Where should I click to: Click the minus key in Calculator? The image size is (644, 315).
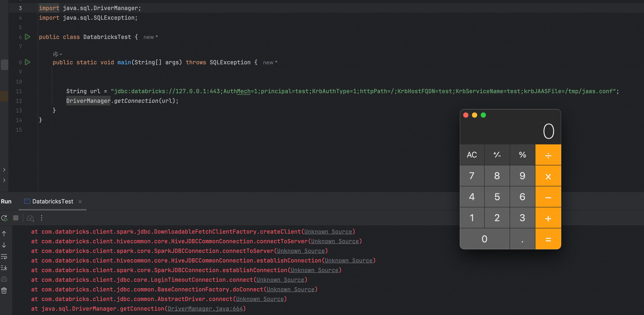(x=548, y=197)
